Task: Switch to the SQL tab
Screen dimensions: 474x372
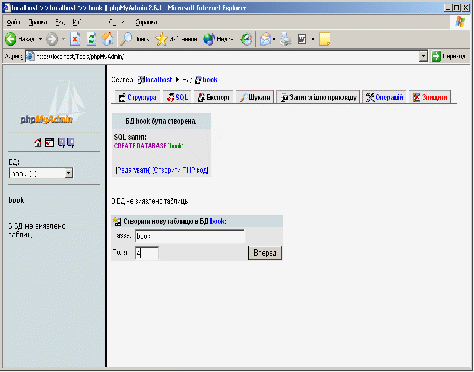Action: tap(177, 97)
